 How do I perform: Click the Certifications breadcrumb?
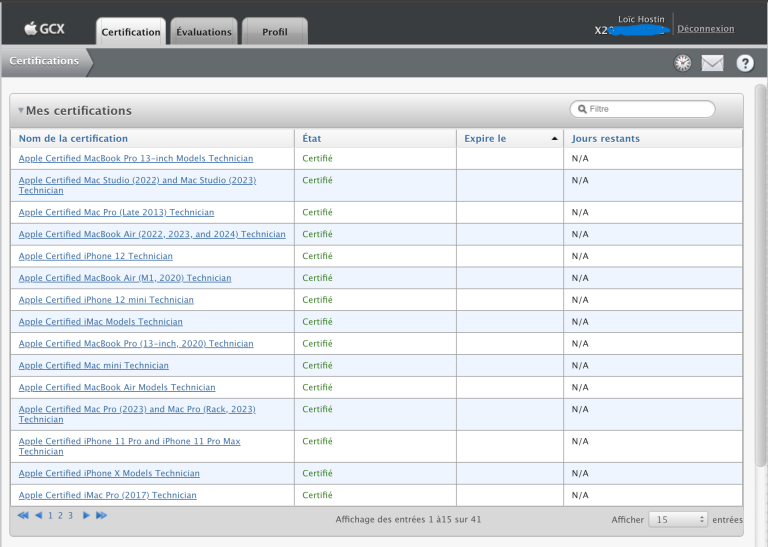coord(44,61)
